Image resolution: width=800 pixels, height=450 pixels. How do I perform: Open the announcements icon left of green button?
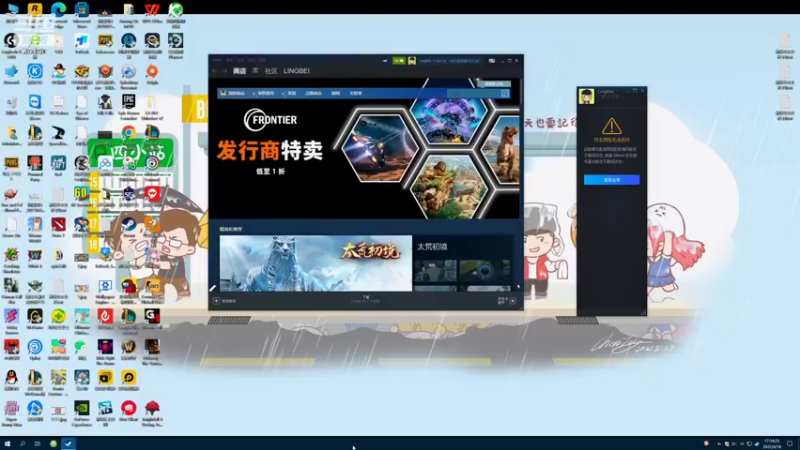click(x=385, y=61)
